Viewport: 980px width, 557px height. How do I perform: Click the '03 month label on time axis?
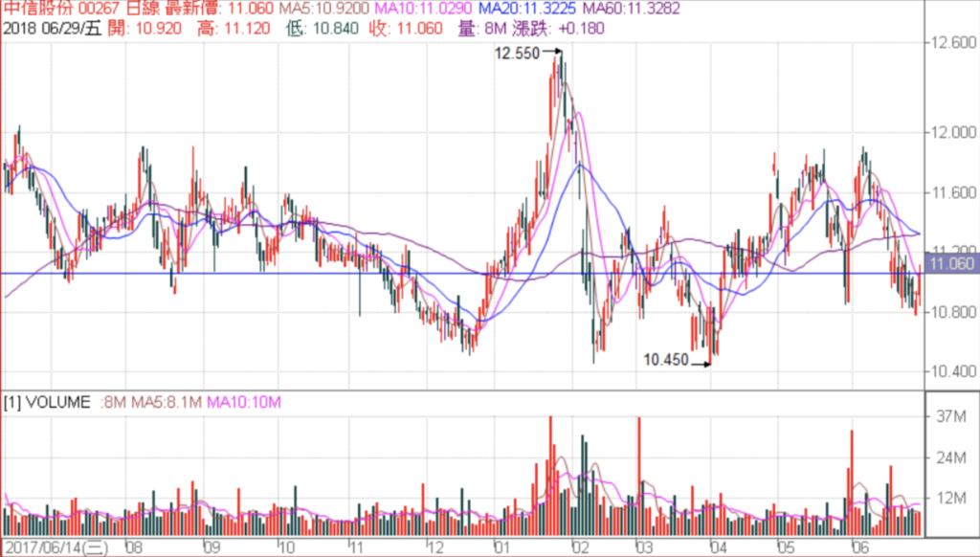pos(644,547)
